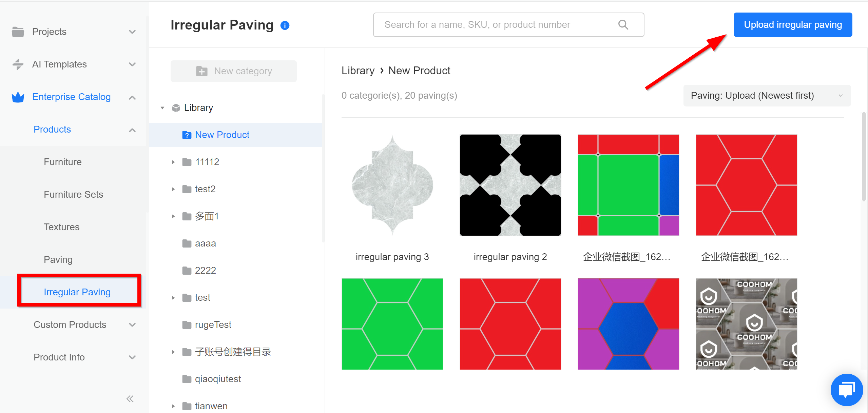Click the New category button
Viewport: 868px width, 413px height.
coord(234,71)
